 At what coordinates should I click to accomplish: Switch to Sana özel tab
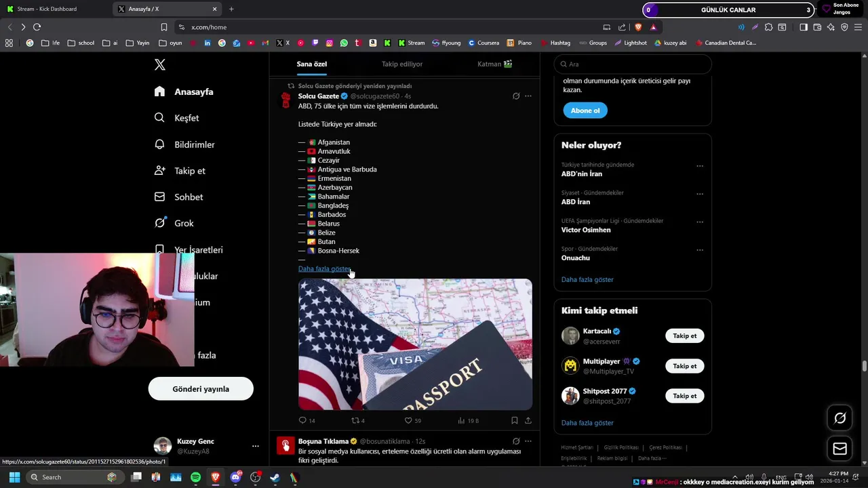coord(312,64)
